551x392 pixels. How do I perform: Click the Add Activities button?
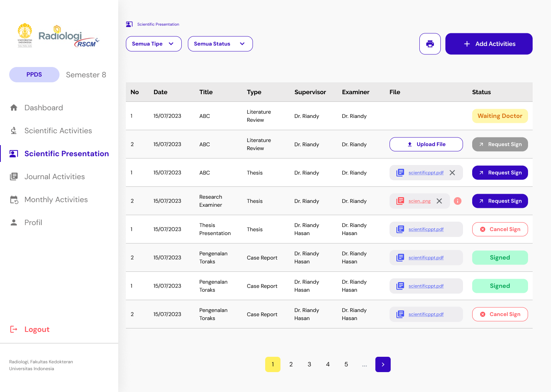[489, 44]
